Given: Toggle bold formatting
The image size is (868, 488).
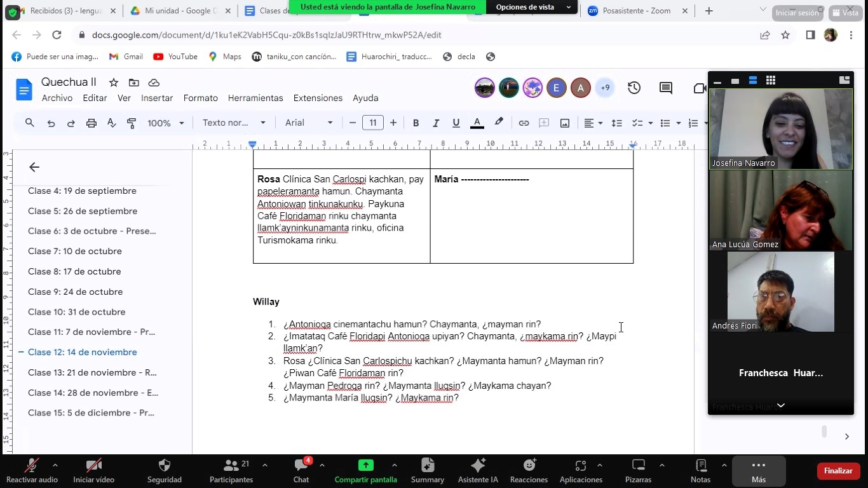Looking at the screenshot, I should click(416, 123).
